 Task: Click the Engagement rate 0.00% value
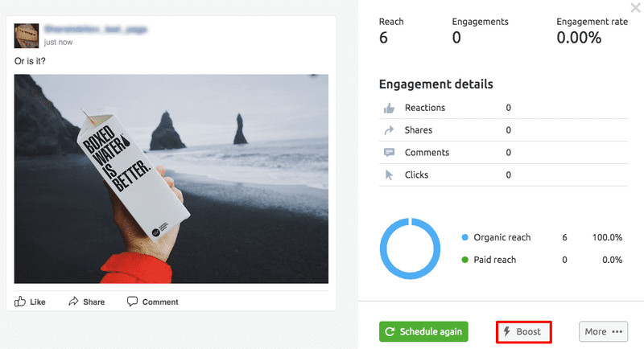(x=579, y=38)
